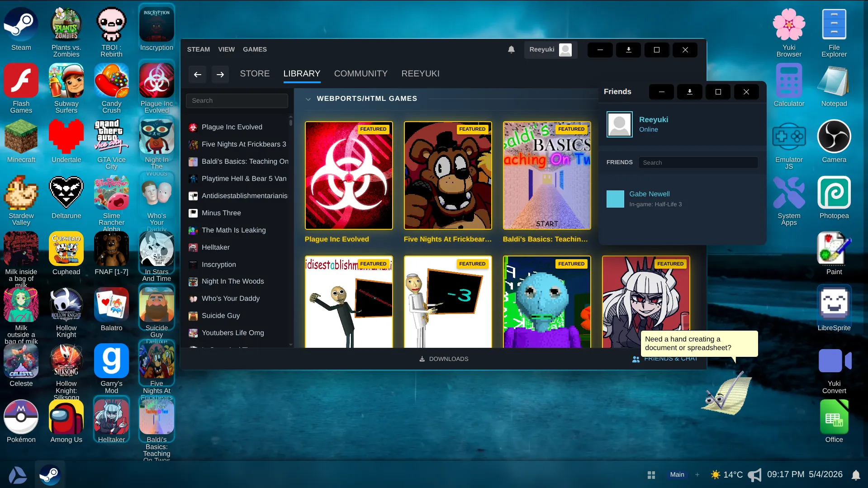Select Inscryption in library list

(x=237, y=265)
